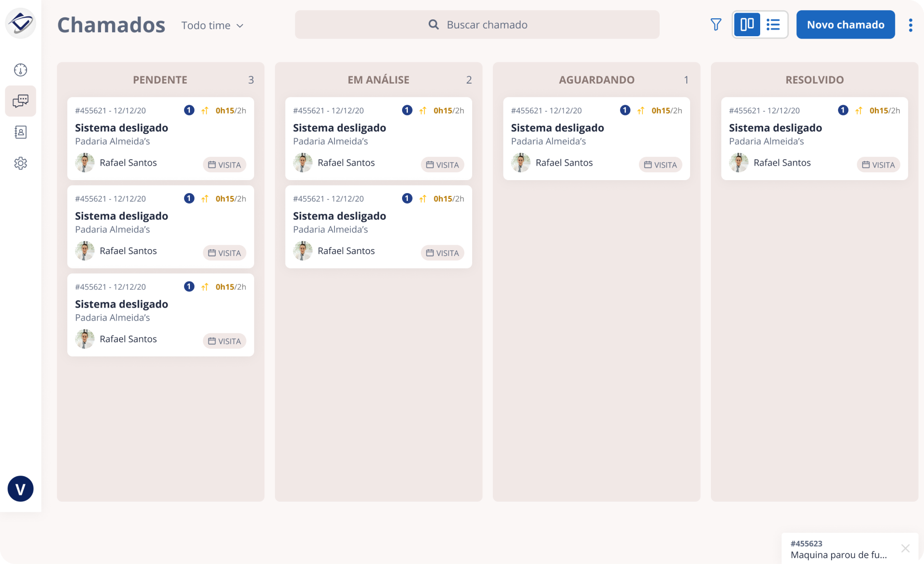
Task: Click the AGUARDANDO column header
Action: [596, 80]
